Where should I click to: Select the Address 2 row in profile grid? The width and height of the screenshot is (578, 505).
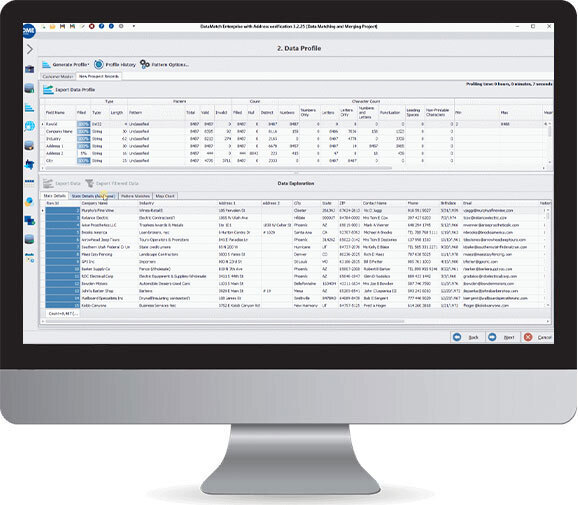pyautogui.click(x=247, y=153)
